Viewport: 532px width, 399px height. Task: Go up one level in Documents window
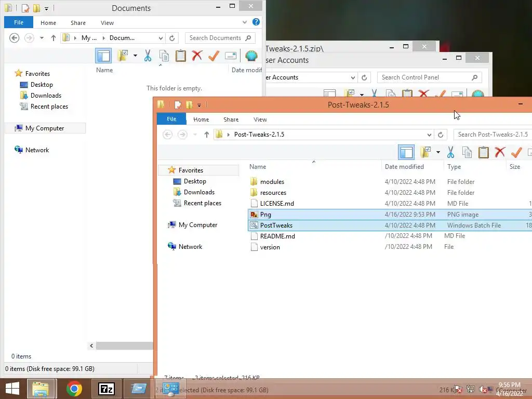click(54, 38)
